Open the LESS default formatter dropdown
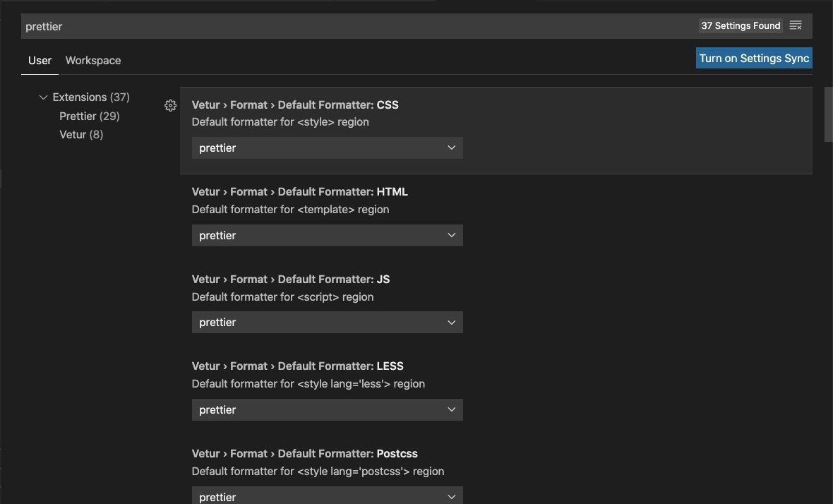This screenshot has width=833, height=504. [328, 410]
